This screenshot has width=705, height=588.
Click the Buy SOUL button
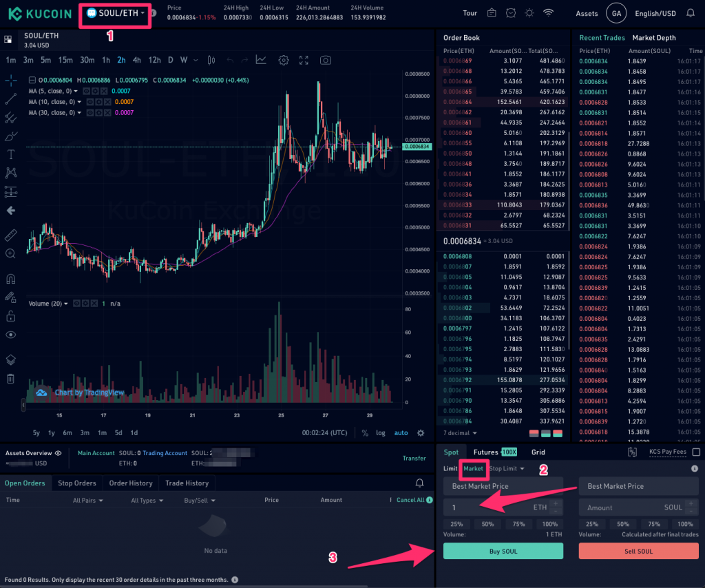503,551
